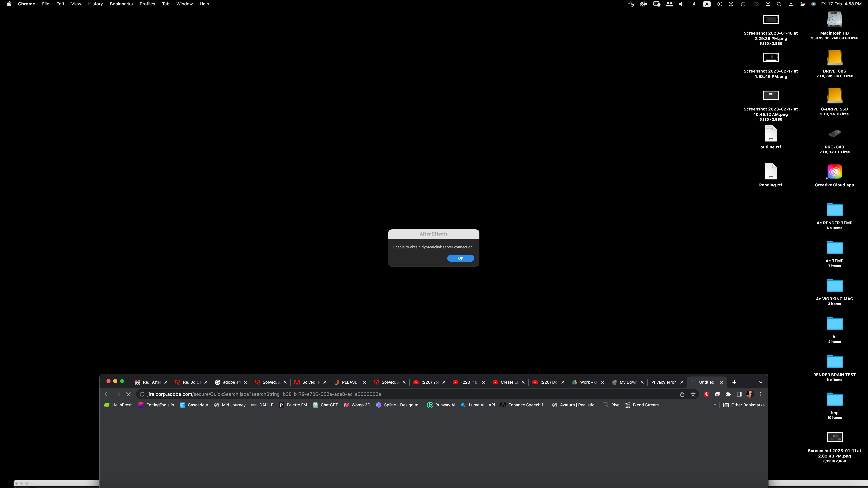Click the volume icon in menu bar
This screenshot has height=488, width=868.
point(682,4)
